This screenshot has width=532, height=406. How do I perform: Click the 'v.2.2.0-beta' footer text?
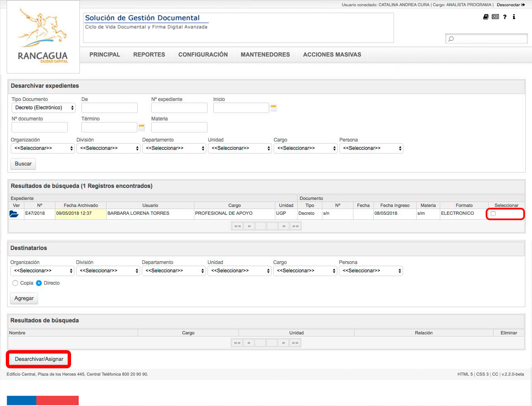pyautogui.click(x=513, y=374)
